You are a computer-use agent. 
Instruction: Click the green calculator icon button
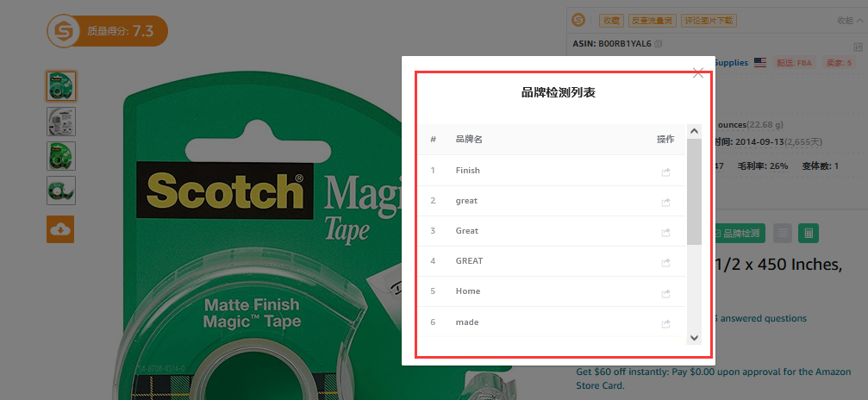pyautogui.click(x=809, y=234)
